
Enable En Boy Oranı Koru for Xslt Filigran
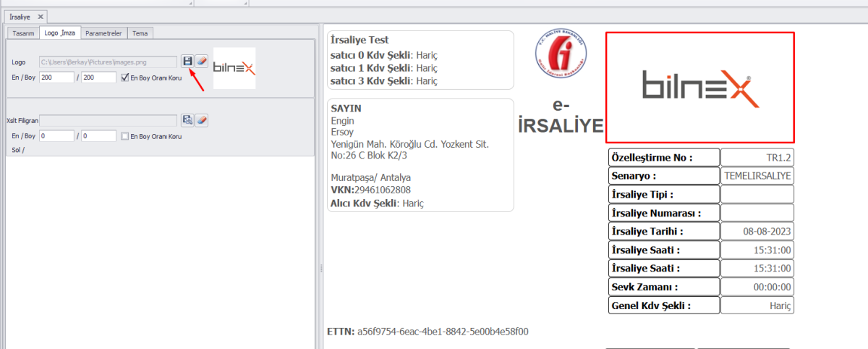[x=125, y=136]
